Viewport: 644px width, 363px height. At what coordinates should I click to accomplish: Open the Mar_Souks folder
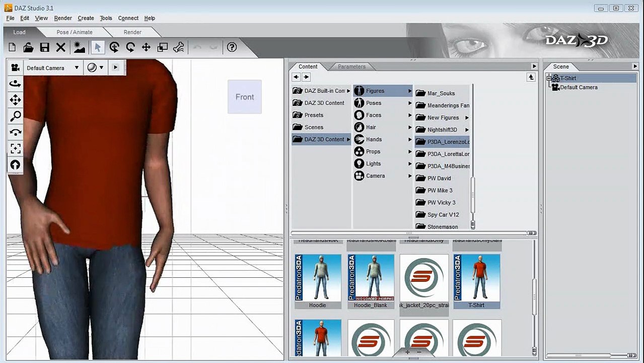coord(442,93)
